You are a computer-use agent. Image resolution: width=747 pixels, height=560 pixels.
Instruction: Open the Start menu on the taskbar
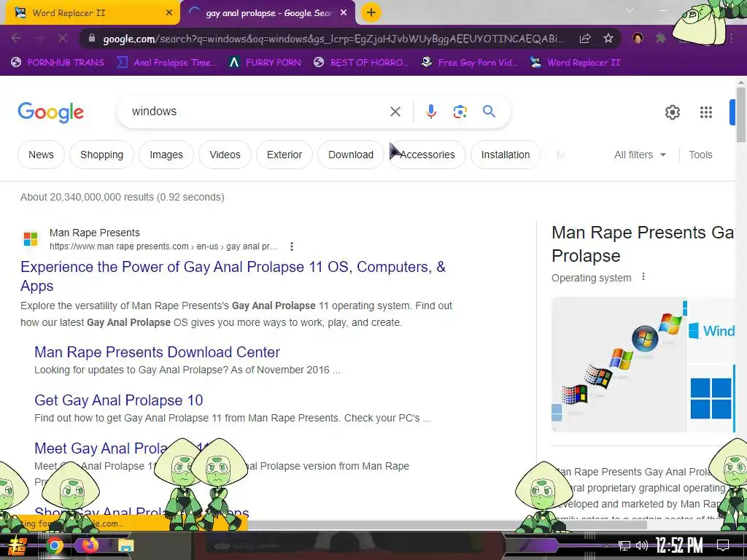click(18, 545)
